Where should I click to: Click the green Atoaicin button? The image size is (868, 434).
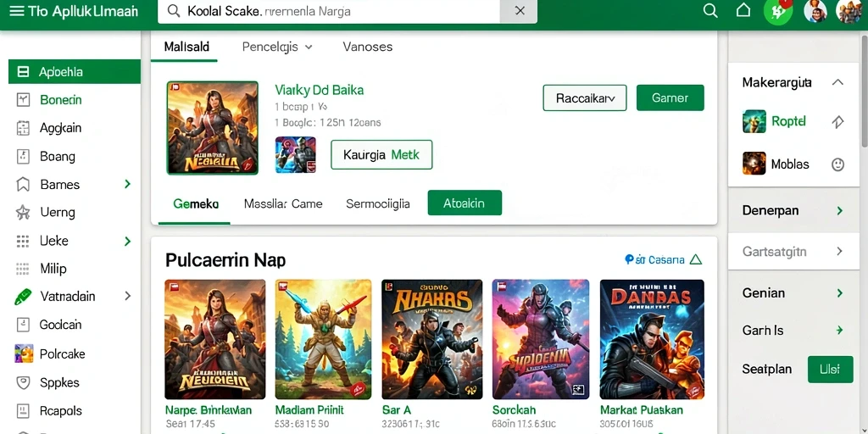pyautogui.click(x=465, y=203)
